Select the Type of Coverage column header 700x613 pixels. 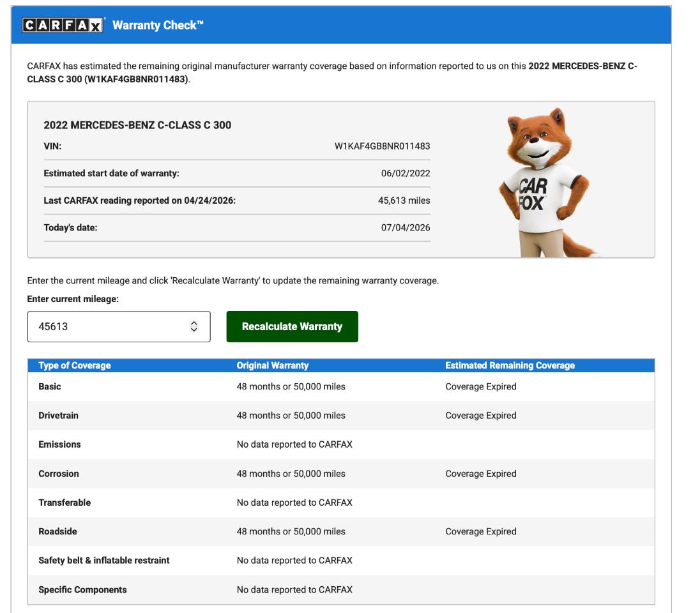(x=75, y=365)
